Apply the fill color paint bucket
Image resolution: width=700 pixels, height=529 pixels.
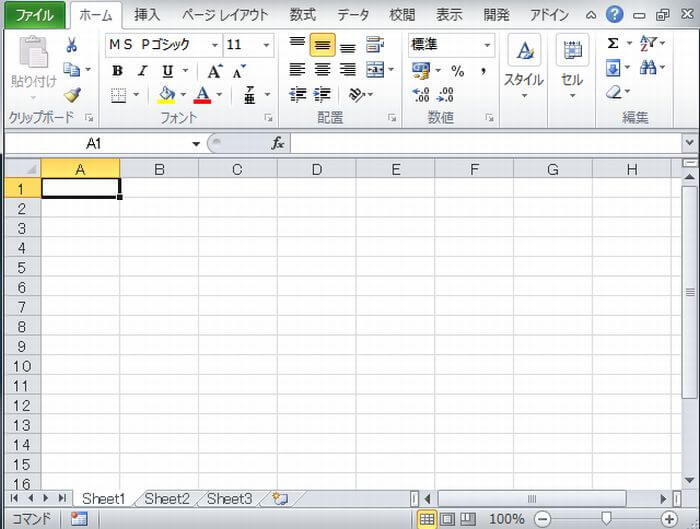[167, 95]
